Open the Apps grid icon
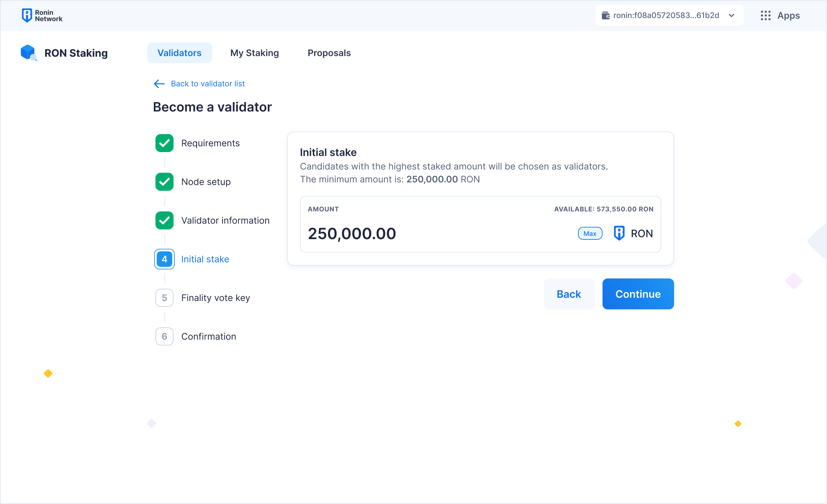The height and width of the screenshot is (504, 827). click(x=766, y=15)
